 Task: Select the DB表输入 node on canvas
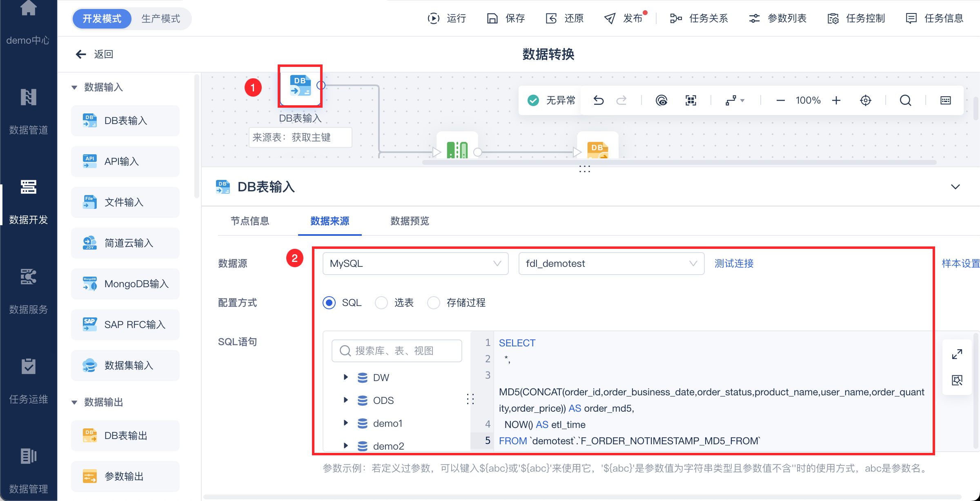click(x=300, y=86)
